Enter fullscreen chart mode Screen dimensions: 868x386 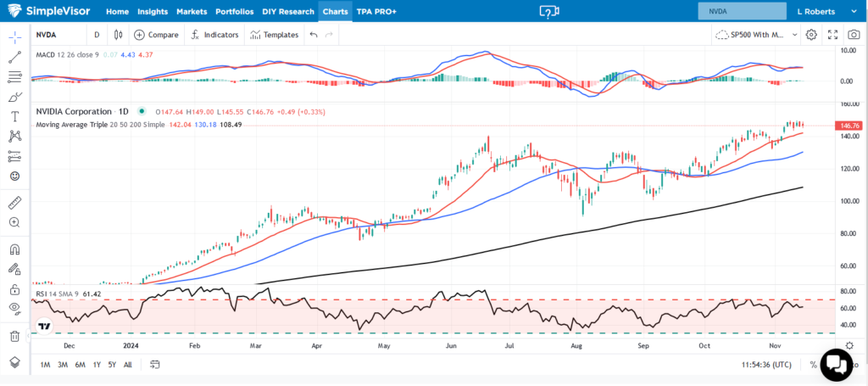click(x=832, y=35)
